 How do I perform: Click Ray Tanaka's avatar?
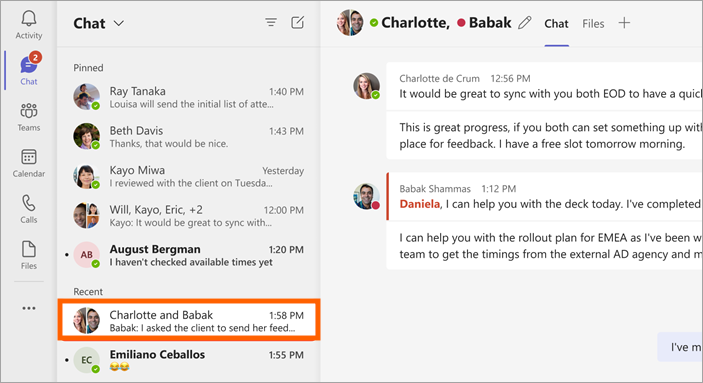[x=87, y=96]
